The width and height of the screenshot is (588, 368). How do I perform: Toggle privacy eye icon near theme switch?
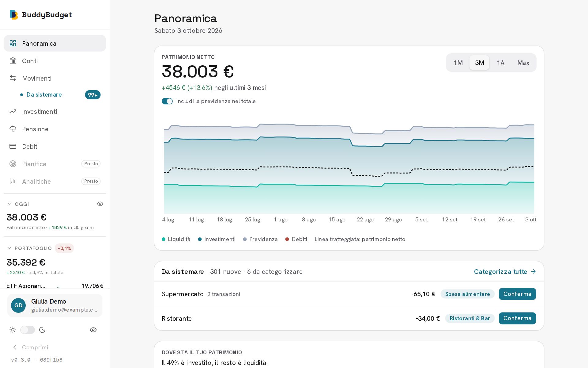93,330
